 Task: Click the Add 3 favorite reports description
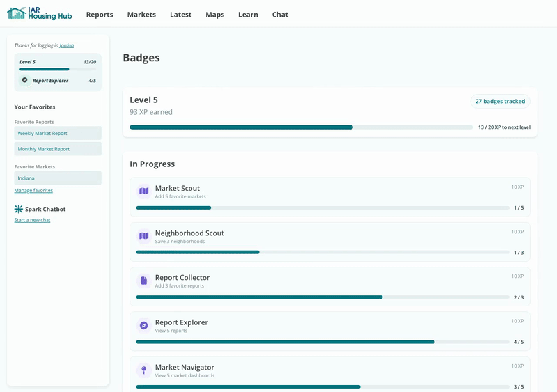pyautogui.click(x=180, y=285)
